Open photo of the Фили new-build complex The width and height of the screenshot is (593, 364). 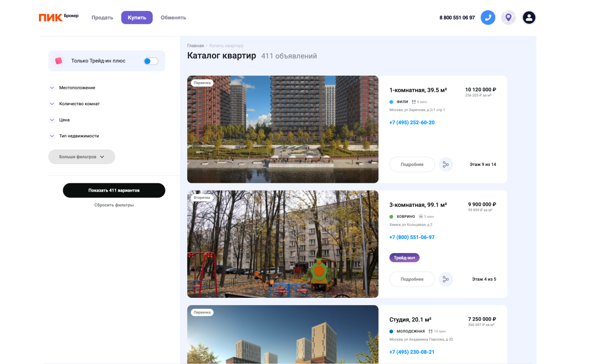tap(283, 129)
